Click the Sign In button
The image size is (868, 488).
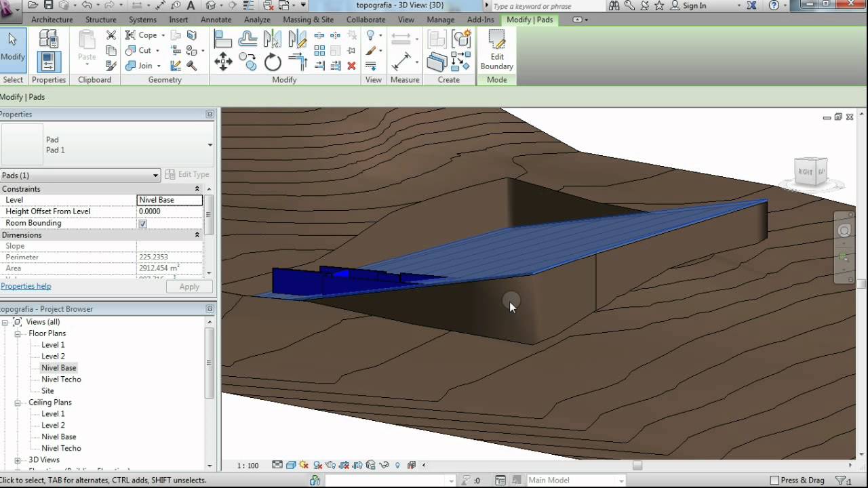pyautogui.click(x=688, y=5)
